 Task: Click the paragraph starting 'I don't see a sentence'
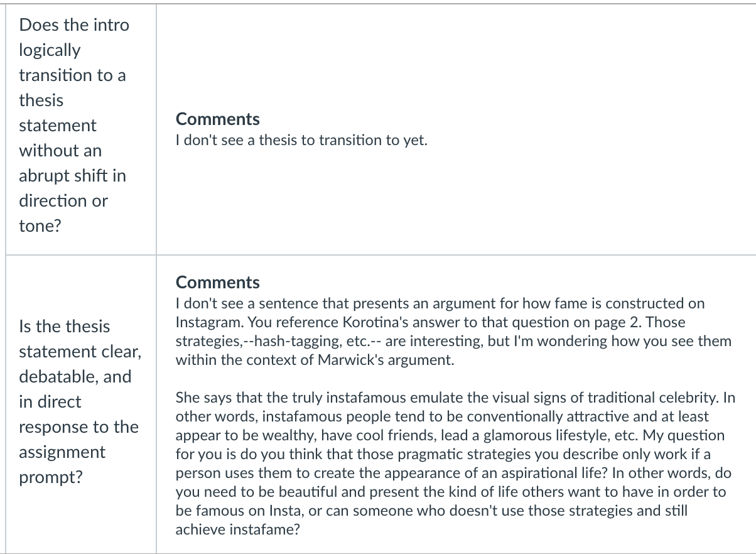(453, 332)
